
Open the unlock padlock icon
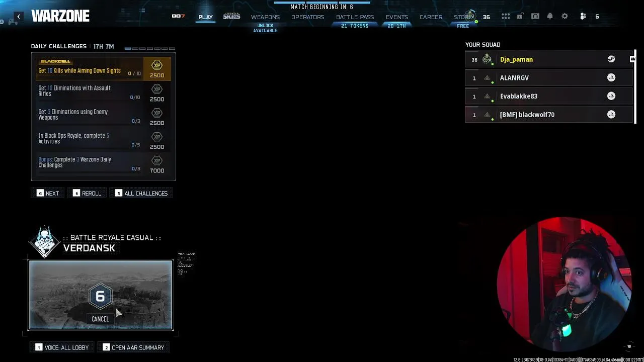(520, 17)
